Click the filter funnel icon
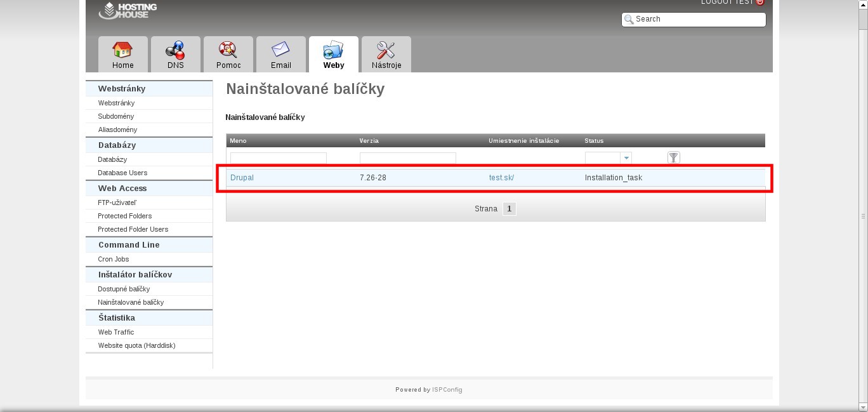The image size is (868, 412). pos(673,157)
